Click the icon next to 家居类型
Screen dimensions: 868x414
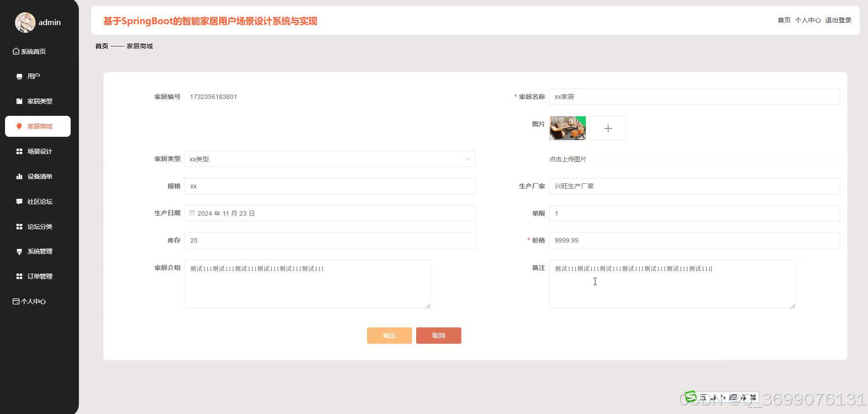tap(19, 101)
